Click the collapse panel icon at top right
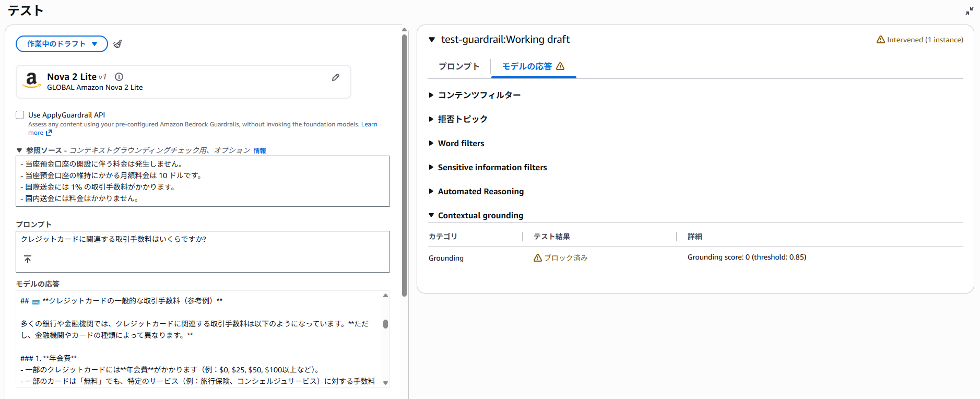 pyautogui.click(x=970, y=11)
